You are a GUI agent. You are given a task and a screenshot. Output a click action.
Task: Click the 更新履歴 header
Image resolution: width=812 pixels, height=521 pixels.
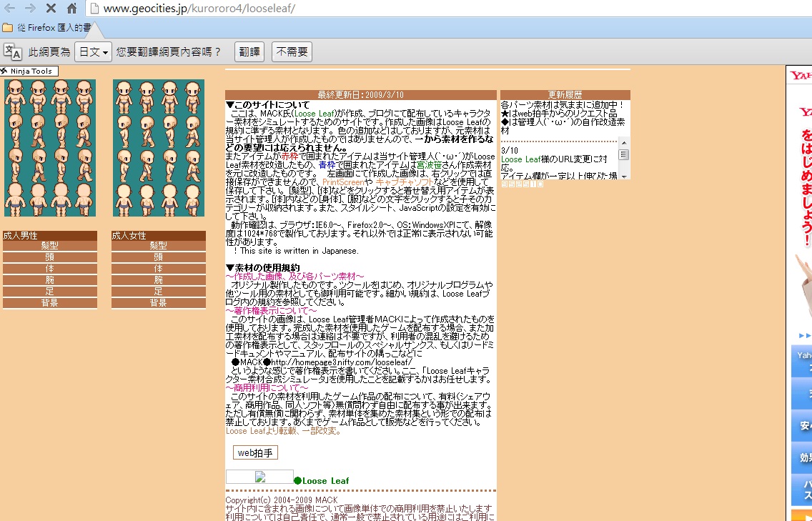click(565, 95)
